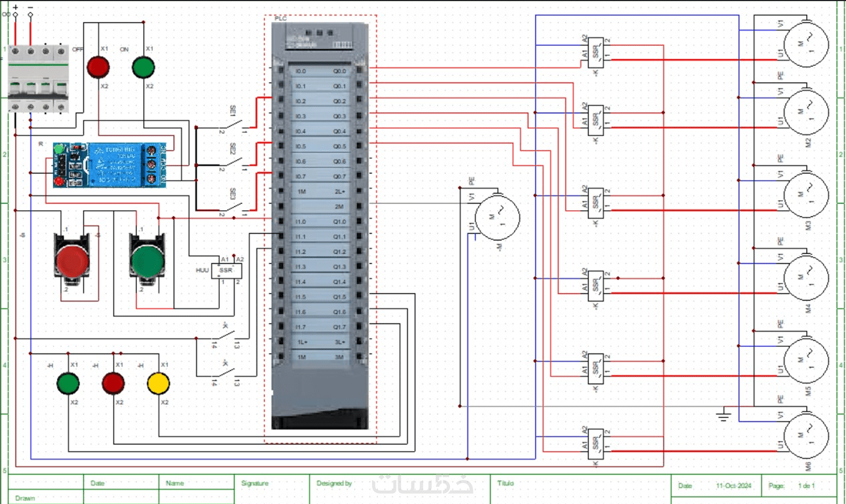Select the SSR block feeding the topmost motor
The height and width of the screenshot is (504, 846).
596,53
